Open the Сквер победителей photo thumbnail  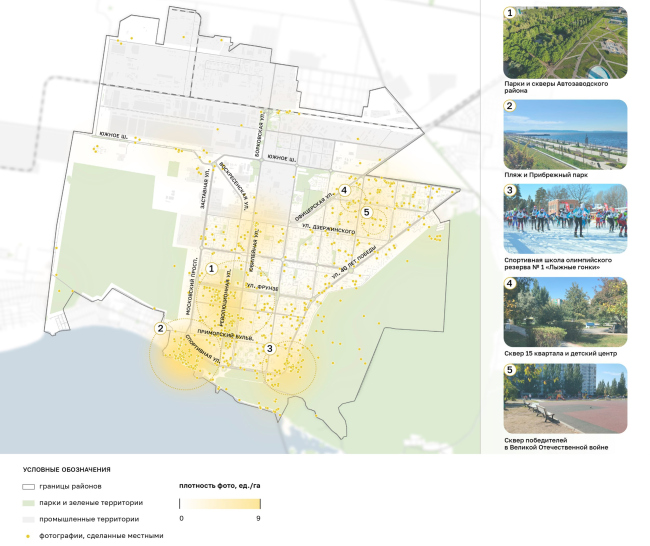[565, 399]
